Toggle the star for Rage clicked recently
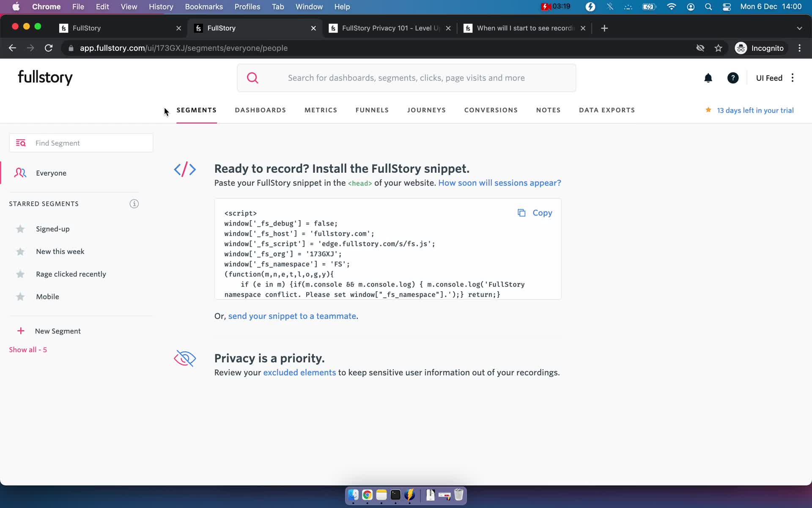 [20, 274]
